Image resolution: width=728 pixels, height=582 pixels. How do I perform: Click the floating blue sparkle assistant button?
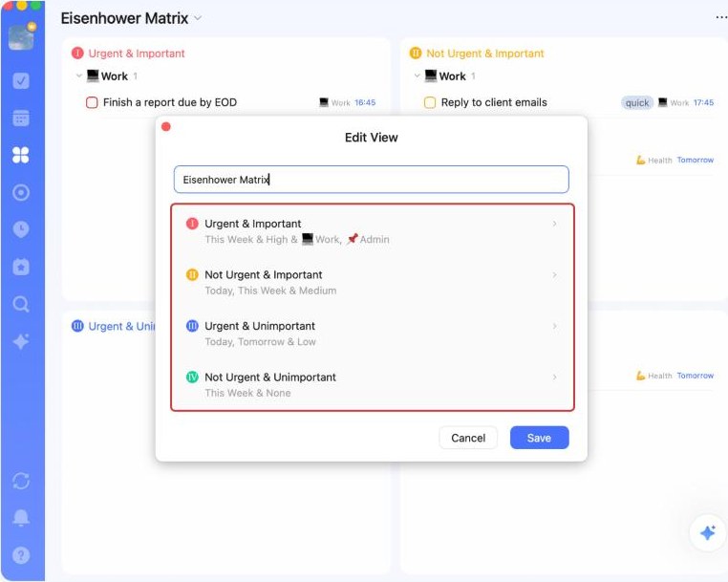(708, 532)
